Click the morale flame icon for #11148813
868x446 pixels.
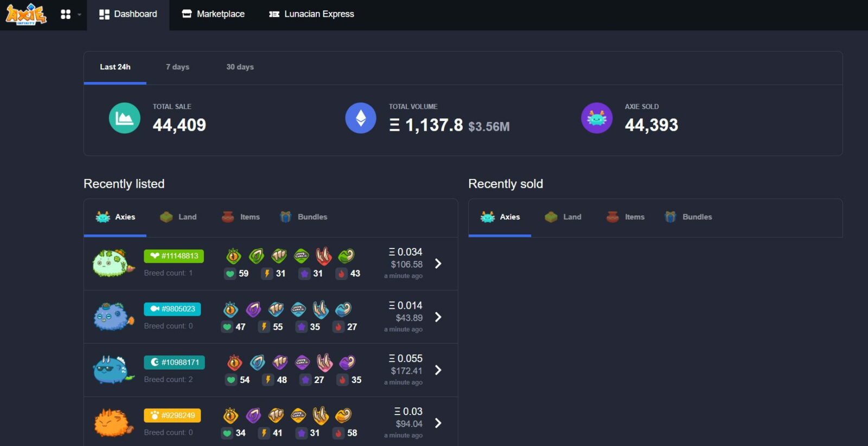click(x=341, y=274)
